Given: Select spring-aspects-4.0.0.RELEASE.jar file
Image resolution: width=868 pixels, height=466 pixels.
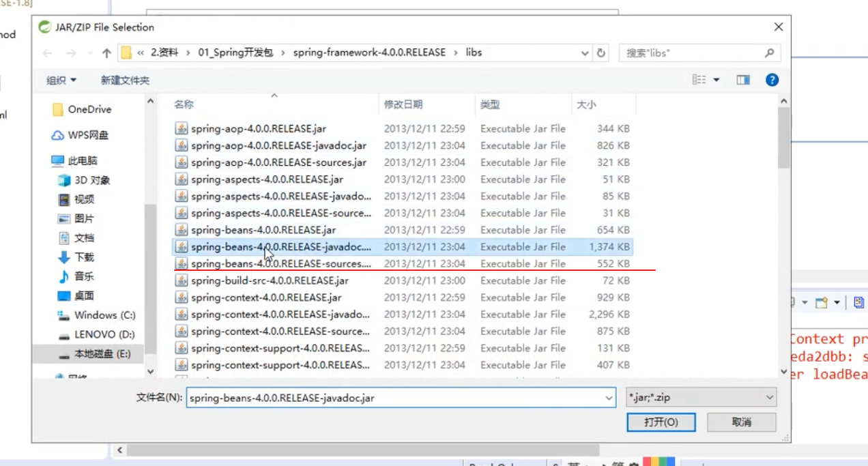Looking at the screenshot, I should pos(403,179).
